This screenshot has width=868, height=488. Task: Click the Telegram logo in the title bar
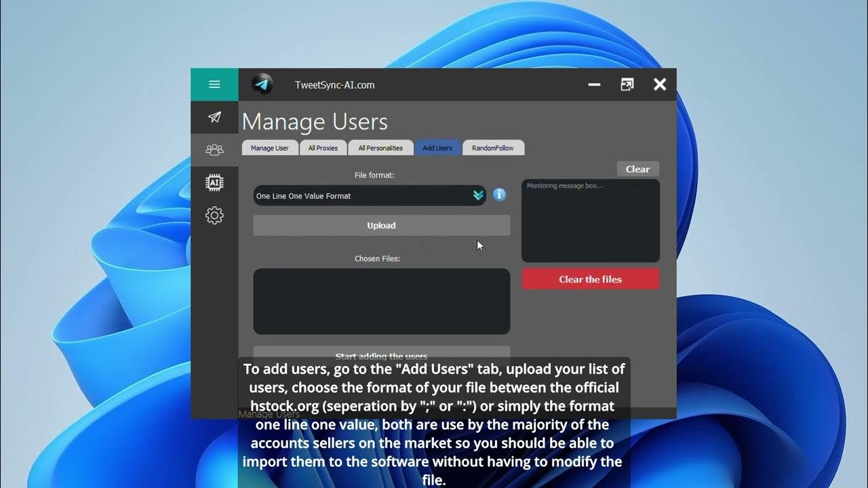coord(262,84)
